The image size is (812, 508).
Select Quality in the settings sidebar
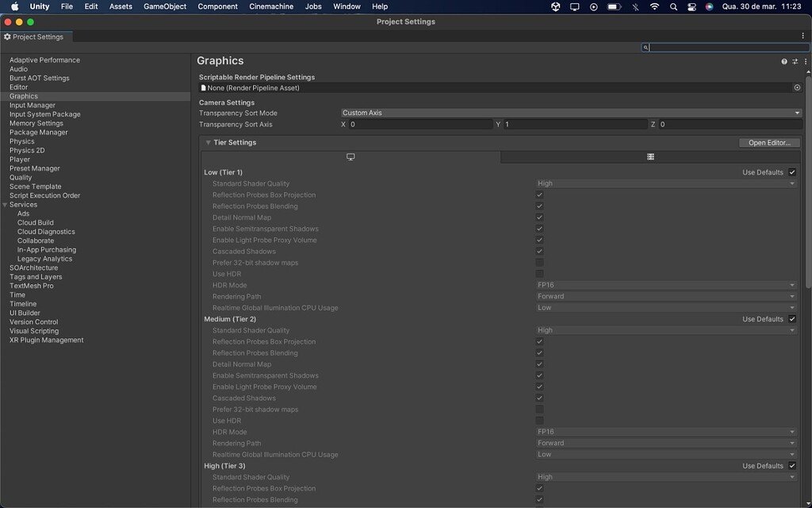pos(21,177)
